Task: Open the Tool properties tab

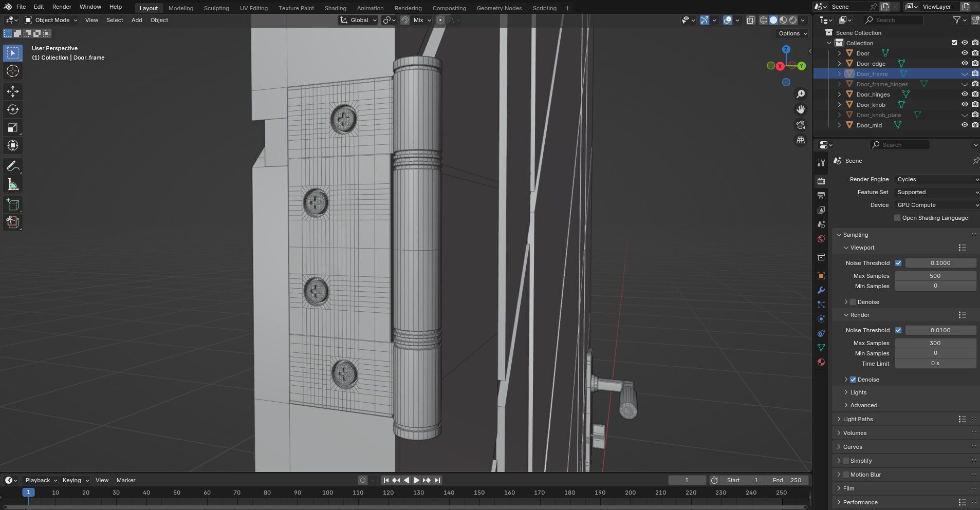Action: (821, 163)
